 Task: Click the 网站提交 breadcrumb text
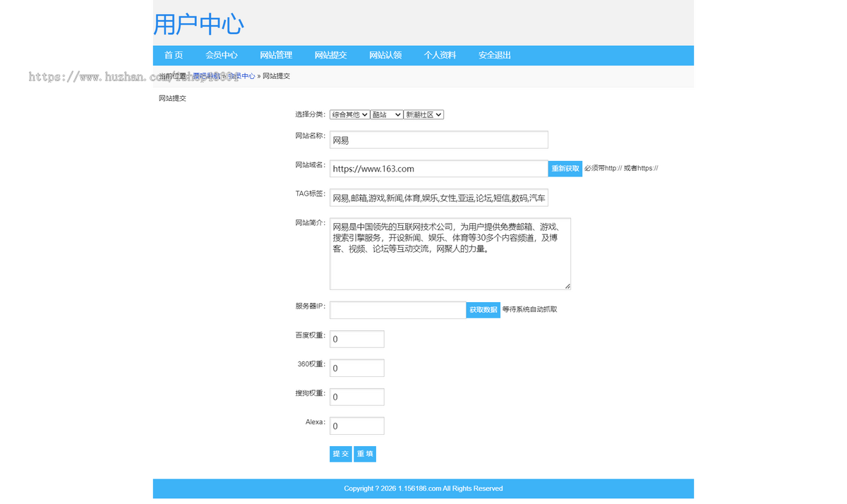point(276,76)
